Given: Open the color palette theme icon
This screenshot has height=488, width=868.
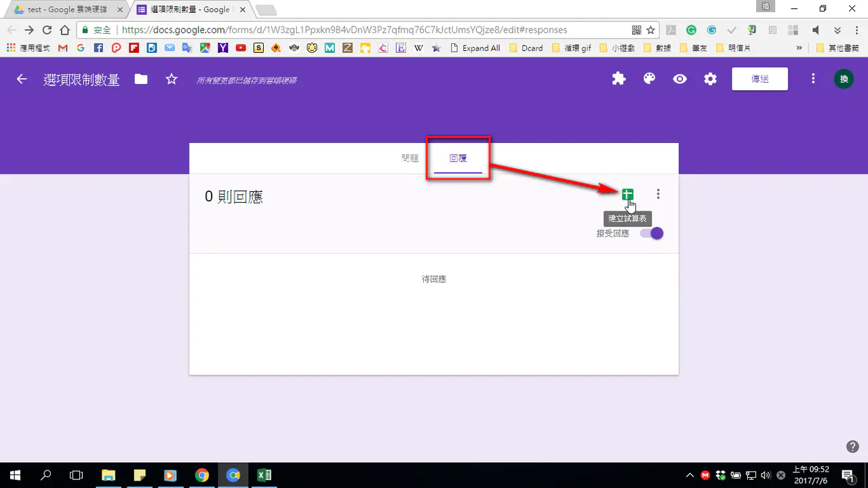Looking at the screenshot, I should tap(649, 79).
